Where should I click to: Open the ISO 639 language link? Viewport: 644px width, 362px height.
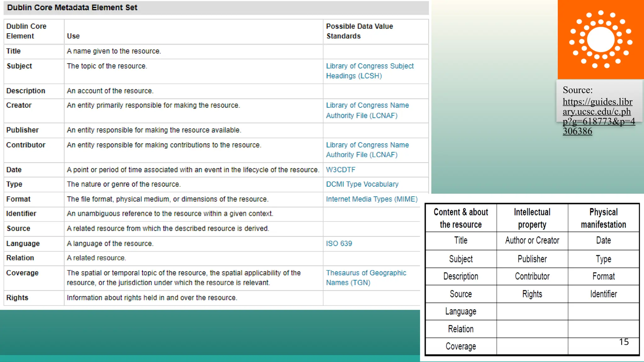(x=339, y=244)
